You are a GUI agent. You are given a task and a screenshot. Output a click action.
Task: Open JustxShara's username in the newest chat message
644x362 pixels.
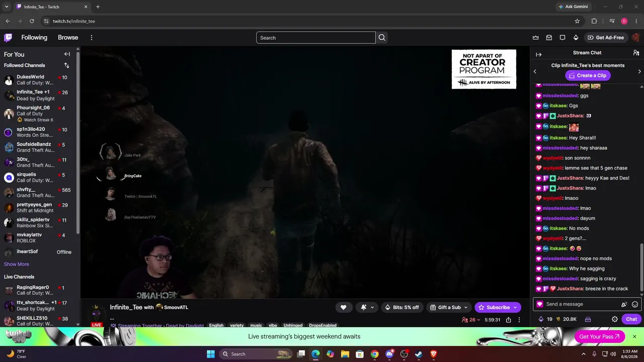(x=570, y=289)
